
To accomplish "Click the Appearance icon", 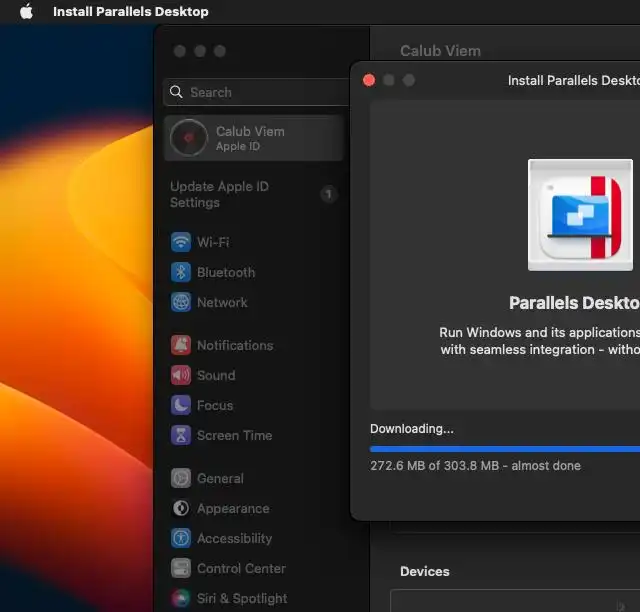I will [181, 508].
